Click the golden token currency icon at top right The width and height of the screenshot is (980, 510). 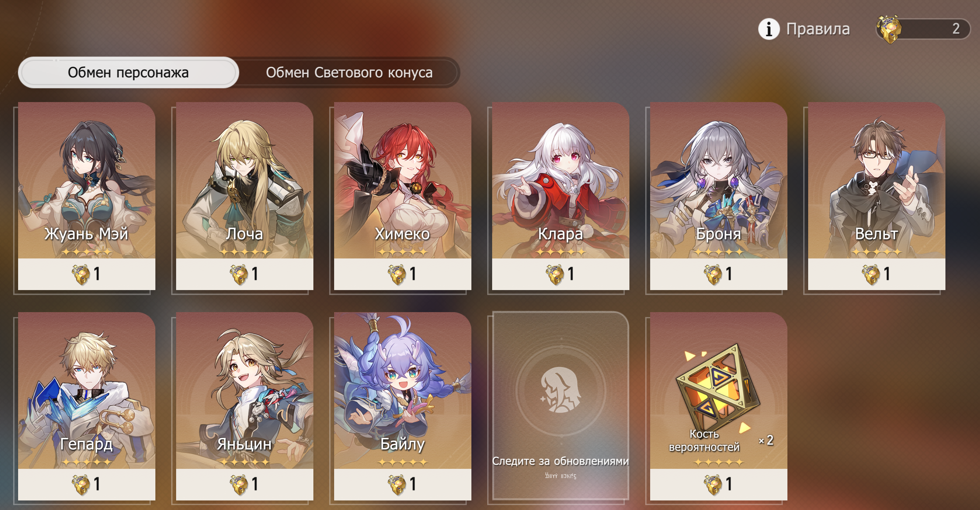(x=889, y=29)
